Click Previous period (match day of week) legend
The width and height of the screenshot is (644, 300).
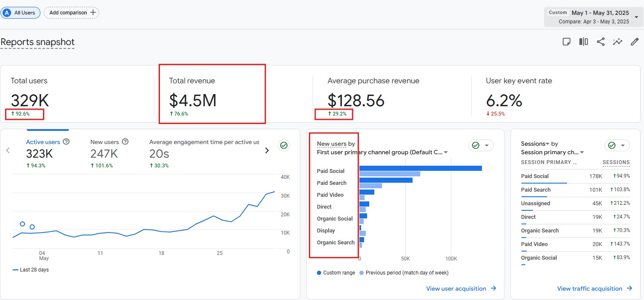tap(404, 273)
